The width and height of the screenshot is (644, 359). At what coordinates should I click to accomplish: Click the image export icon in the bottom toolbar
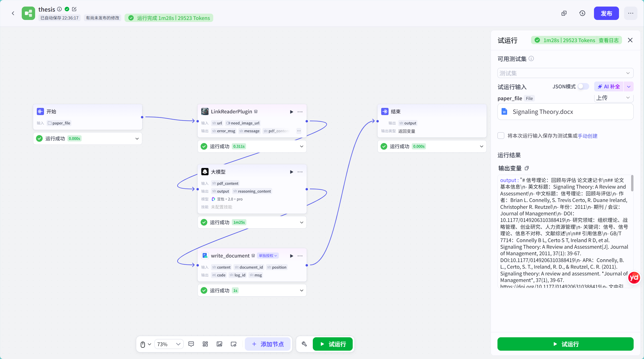(220, 344)
